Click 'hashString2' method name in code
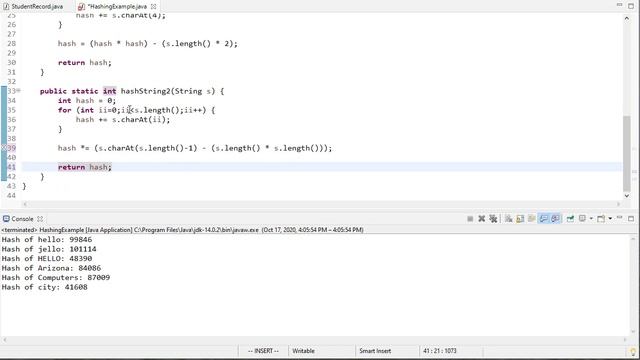The width and height of the screenshot is (640, 360). (x=145, y=91)
